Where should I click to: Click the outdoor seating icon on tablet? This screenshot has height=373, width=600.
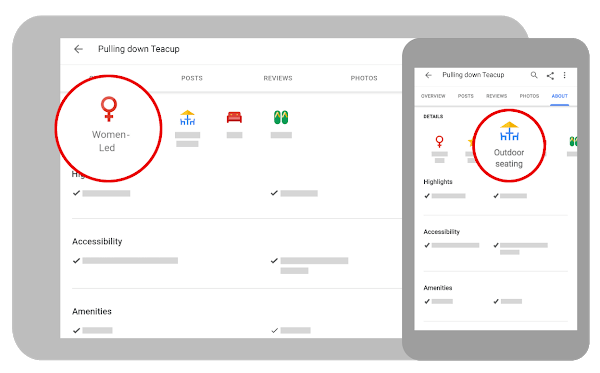tap(188, 117)
